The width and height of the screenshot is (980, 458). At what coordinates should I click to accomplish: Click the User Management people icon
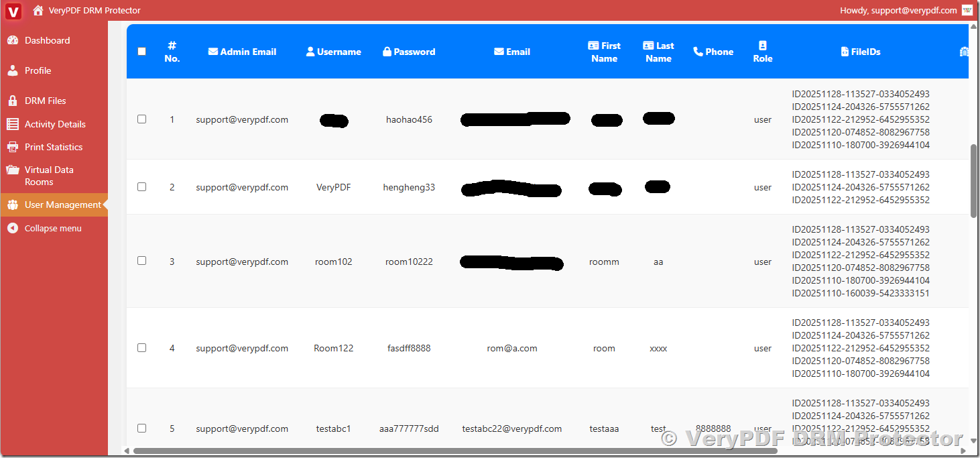point(15,204)
